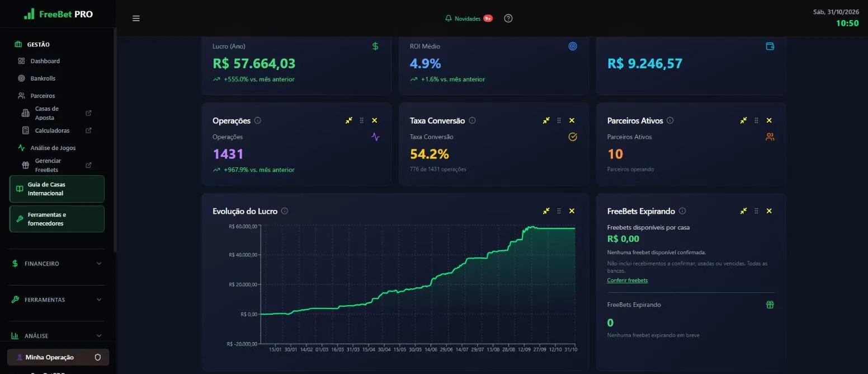Click the help question mark icon
868x374 pixels.
[508, 18]
